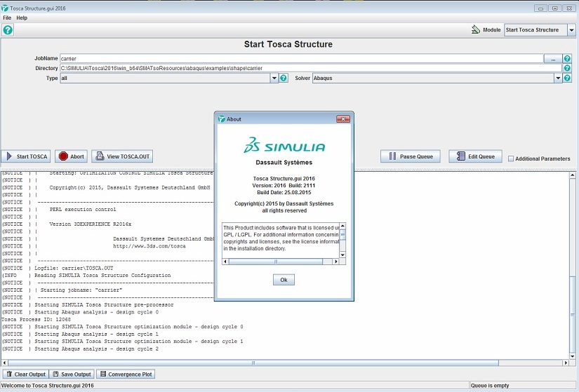Save the output log
This screenshot has width=579, height=392.
coord(72,374)
